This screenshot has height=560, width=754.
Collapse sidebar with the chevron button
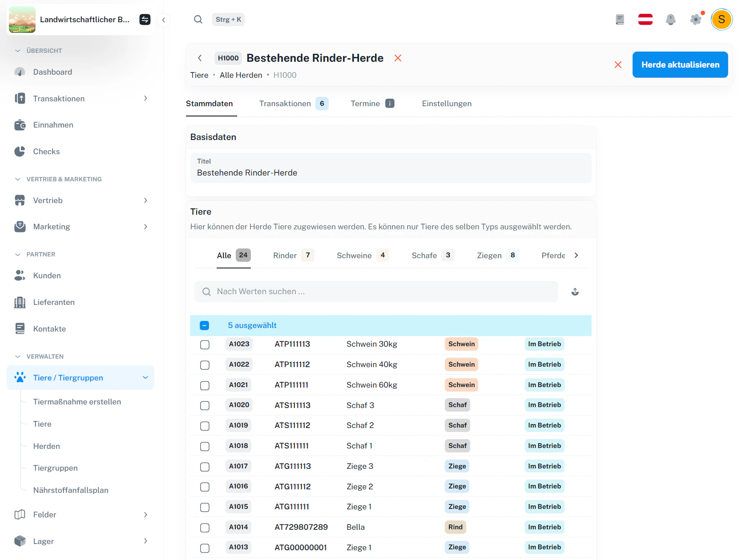point(164,20)
